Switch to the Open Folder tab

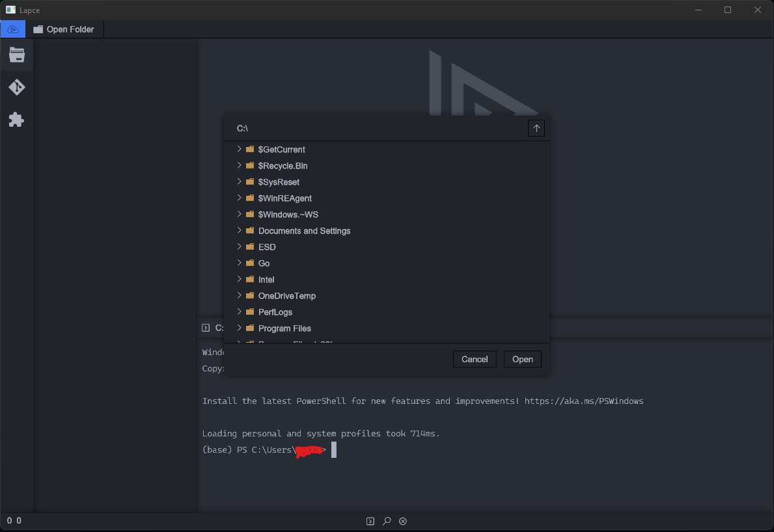pyautogui.click(x=63, y=29)
